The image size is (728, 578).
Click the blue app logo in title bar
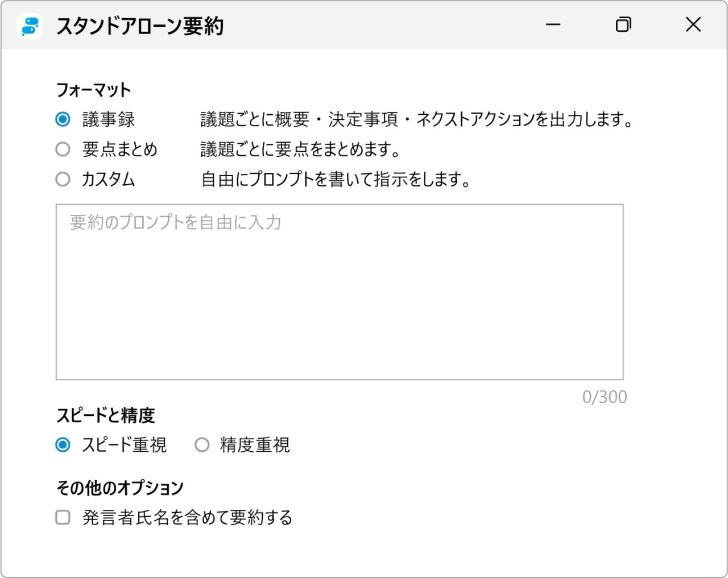tap(30, 26)
